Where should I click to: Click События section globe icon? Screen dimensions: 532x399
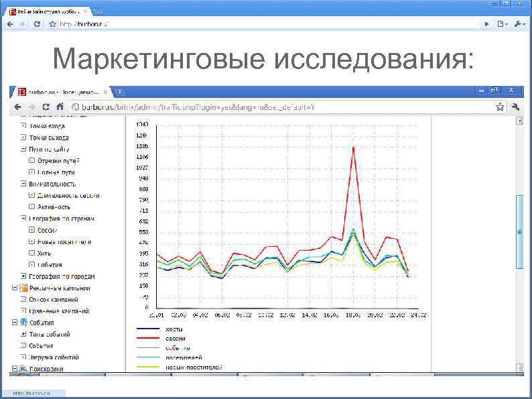click(x=23, y=323)
